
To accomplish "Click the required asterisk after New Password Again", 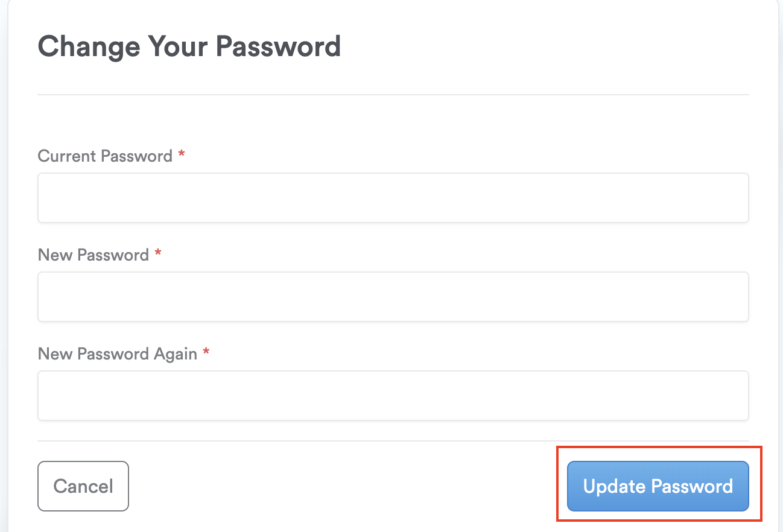I will click(x=206, y=352).
